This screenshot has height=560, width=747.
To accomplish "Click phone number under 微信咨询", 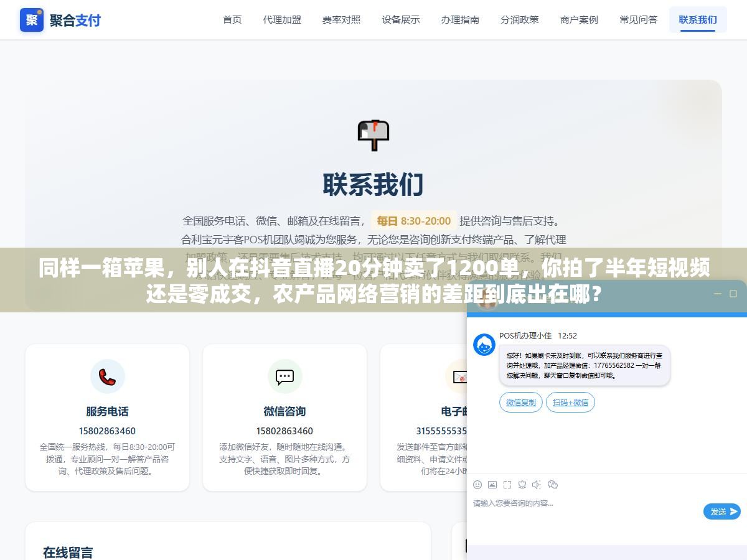I will 284,431.
